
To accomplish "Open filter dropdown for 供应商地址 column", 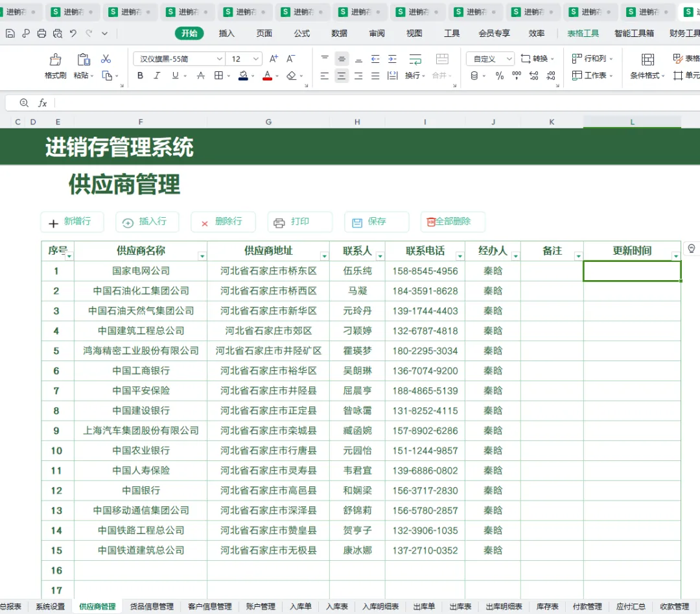I will coord(325,256).
